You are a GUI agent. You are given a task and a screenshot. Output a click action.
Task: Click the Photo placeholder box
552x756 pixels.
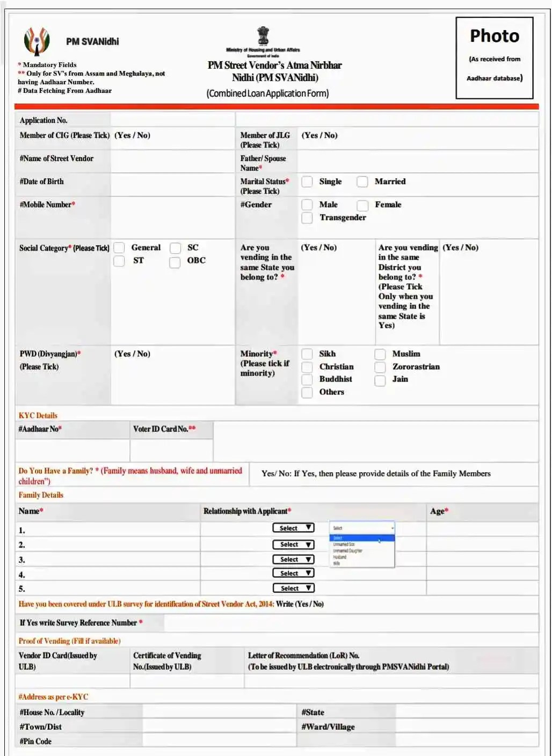(494, 56)
